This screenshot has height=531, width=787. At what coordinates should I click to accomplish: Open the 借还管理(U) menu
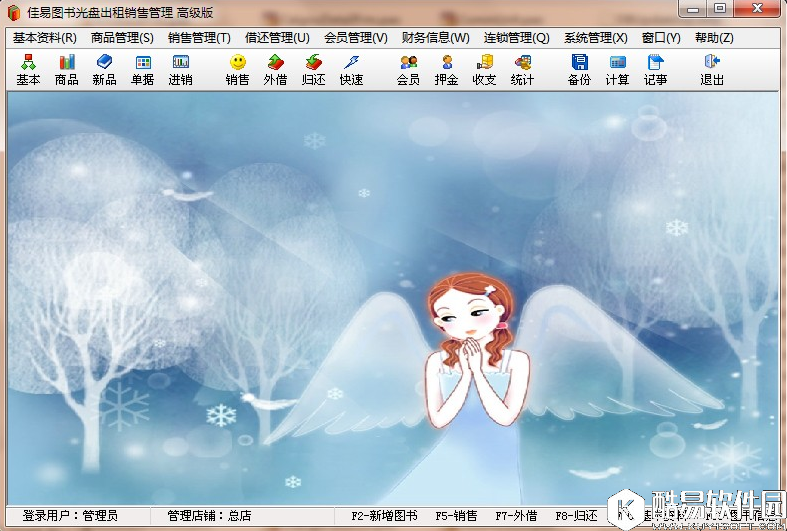point(277,38)
